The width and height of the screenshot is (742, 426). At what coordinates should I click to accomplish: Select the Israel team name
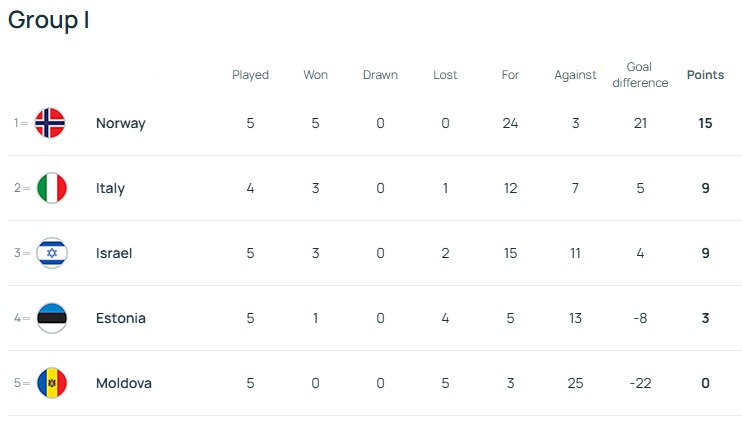pos(114,253)
